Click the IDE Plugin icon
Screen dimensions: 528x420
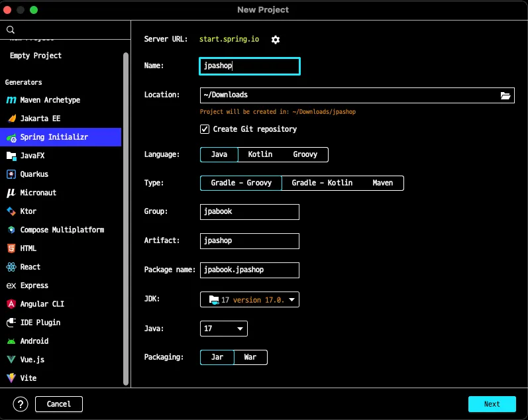11,323
